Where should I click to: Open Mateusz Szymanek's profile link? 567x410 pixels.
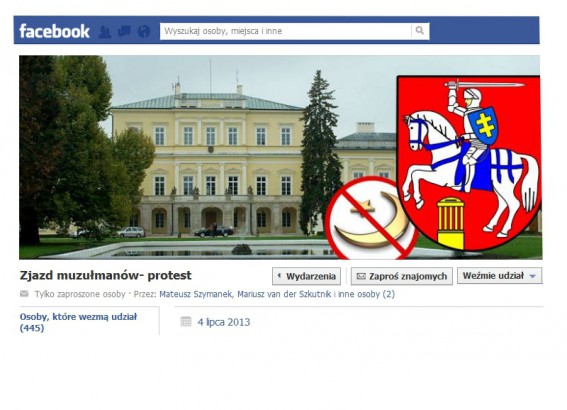(195, 294)
